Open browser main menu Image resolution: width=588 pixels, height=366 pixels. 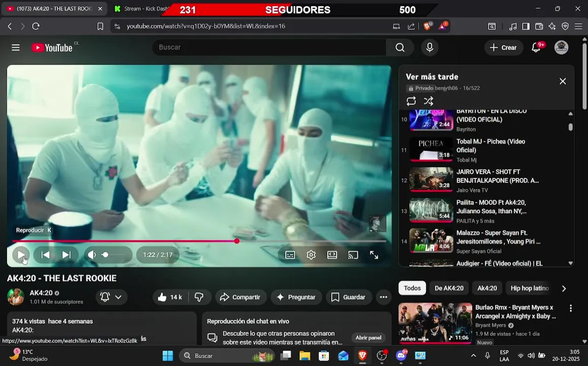(578, 26)
